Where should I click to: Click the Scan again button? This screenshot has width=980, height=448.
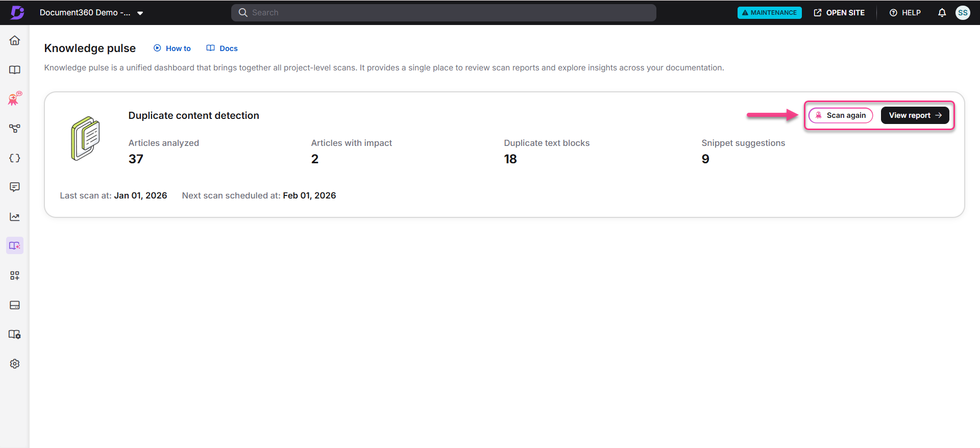pyautogui.click(x=841, y=115)
